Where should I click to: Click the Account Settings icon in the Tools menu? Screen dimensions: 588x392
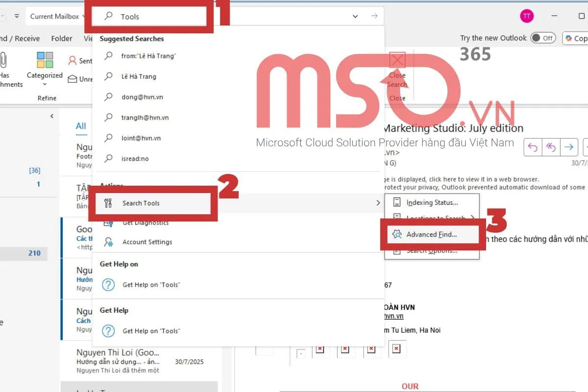108,242
